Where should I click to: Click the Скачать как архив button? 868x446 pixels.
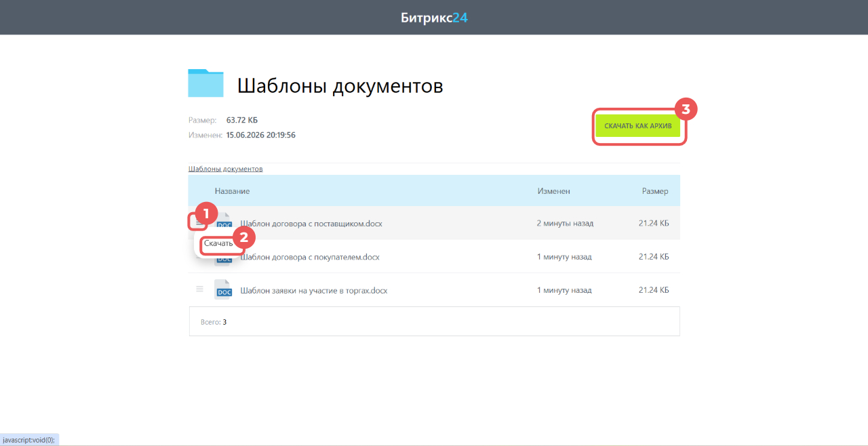pos(638,126)
